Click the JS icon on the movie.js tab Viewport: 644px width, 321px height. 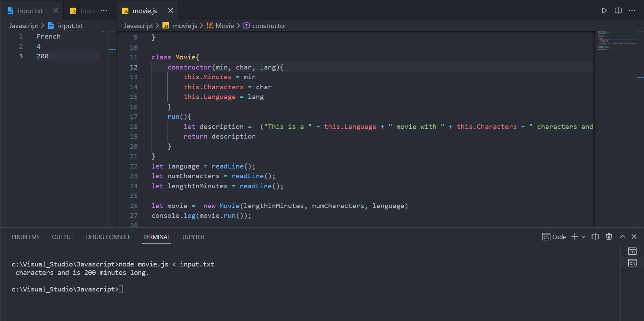(x=125, y=11)
